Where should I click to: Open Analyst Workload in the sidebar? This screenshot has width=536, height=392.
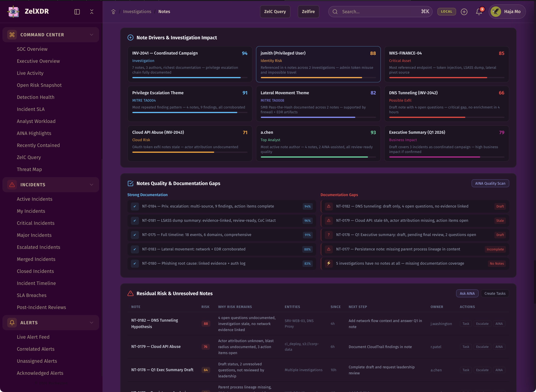(36, 121)
